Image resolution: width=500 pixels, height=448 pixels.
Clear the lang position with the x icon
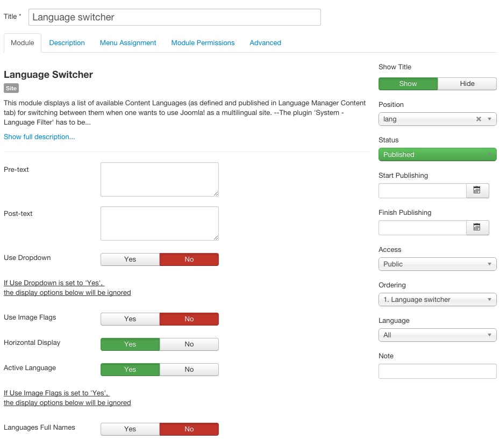point(478,119)
